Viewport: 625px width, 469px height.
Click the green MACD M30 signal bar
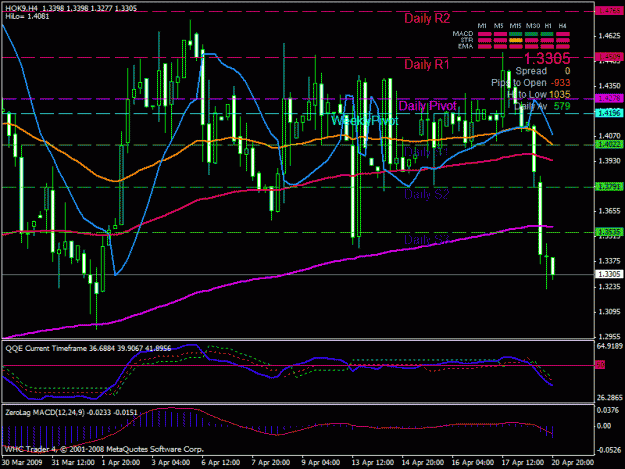[531, 34]
